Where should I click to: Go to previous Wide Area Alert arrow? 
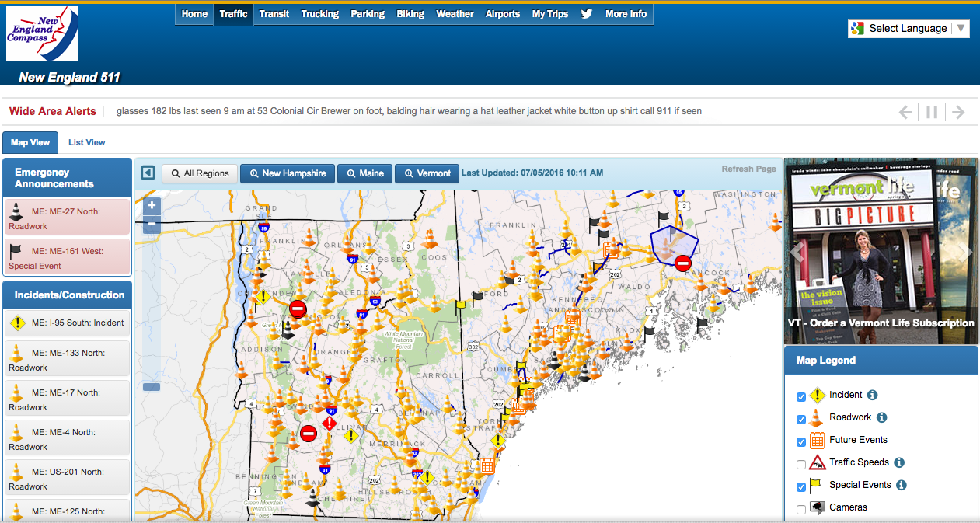click(905, 112)
